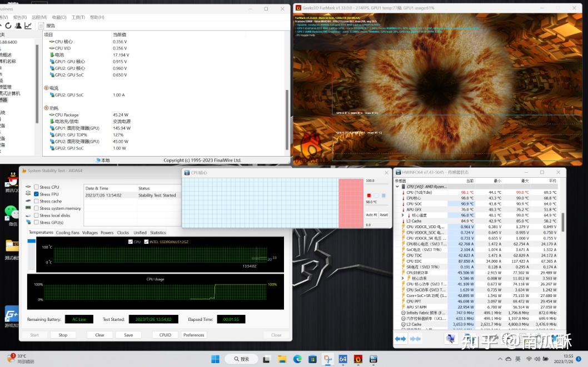588x367 pixels.
Task: Click the report page icon in AIDA64 toolbar
Action: point(41,26)
